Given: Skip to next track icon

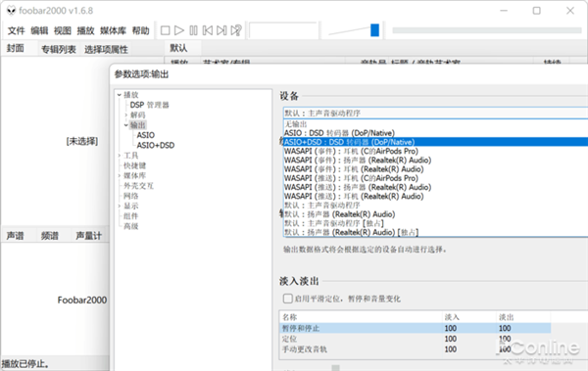Looking at the screenshot, I should tap(221, 30).
